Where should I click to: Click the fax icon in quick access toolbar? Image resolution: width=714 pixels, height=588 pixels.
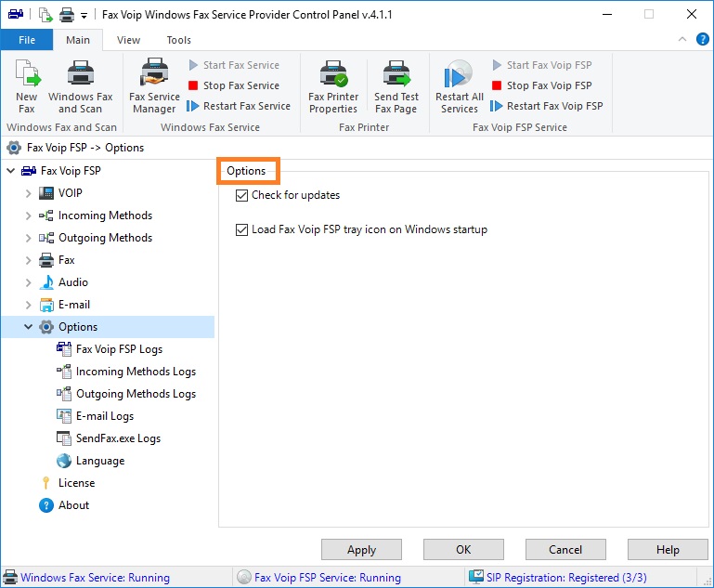(16, 15)
